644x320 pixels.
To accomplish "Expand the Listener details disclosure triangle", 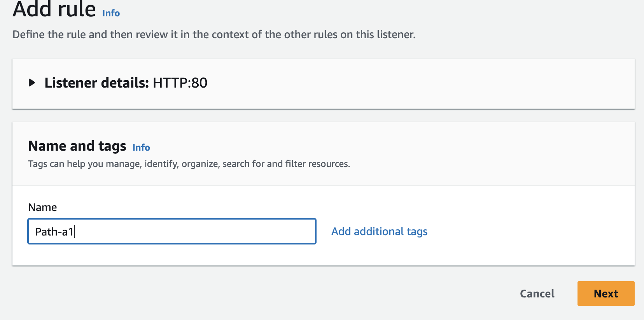I will [x=32, y=83].
